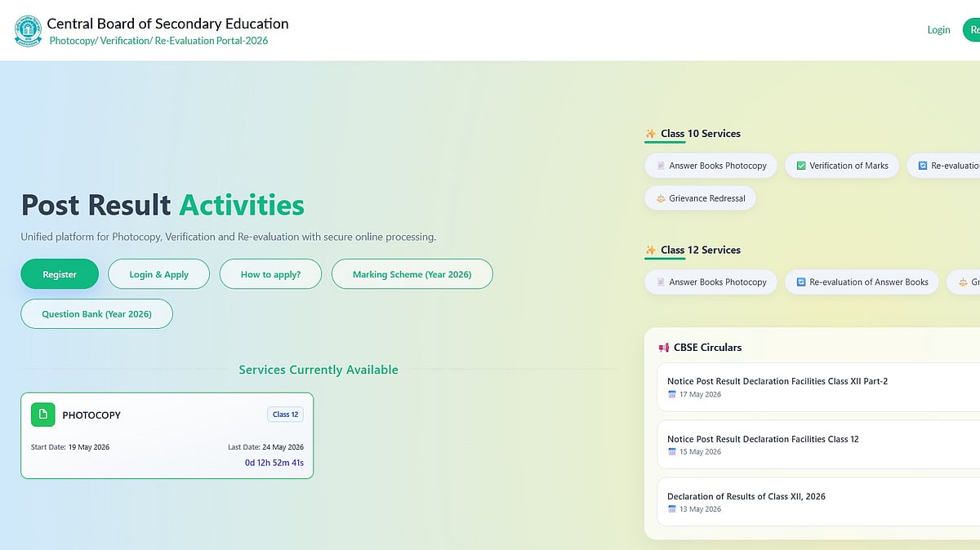Click scales icon in Grievance Redressal chip
The height and width of the screenshot is (550, 980).
tap(661, 198)
